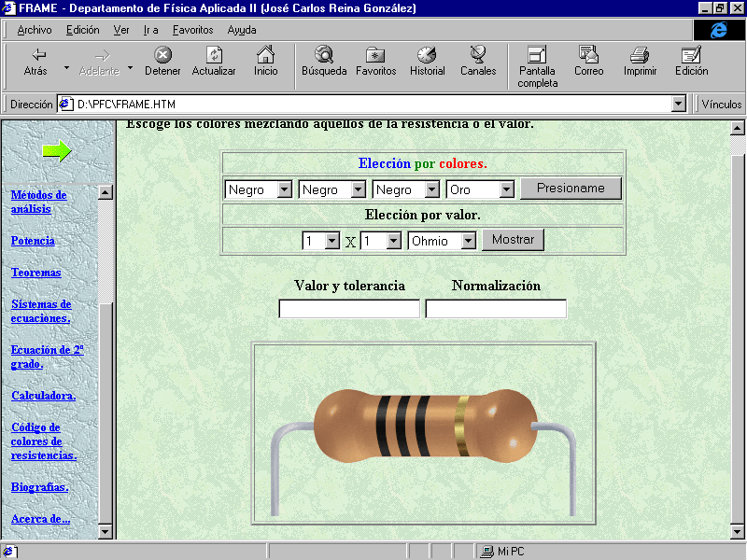Click the Atrás back arrow icon
Screen dimensions: 747x560
pos(38,54)
